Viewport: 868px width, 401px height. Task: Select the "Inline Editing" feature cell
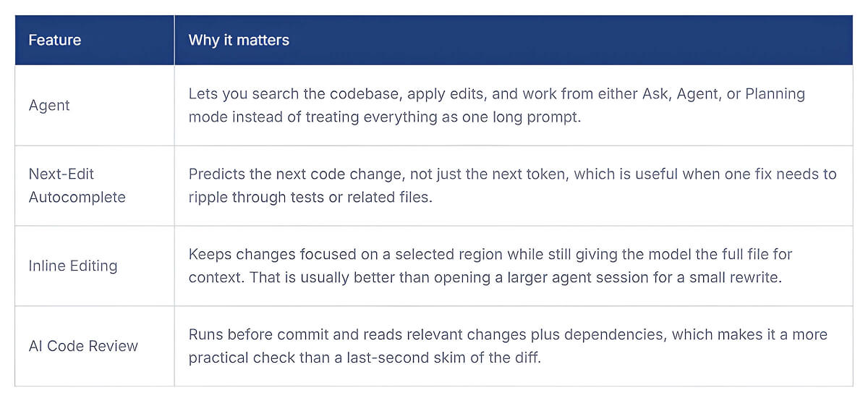pyautogui.click(x=73, y=266)
